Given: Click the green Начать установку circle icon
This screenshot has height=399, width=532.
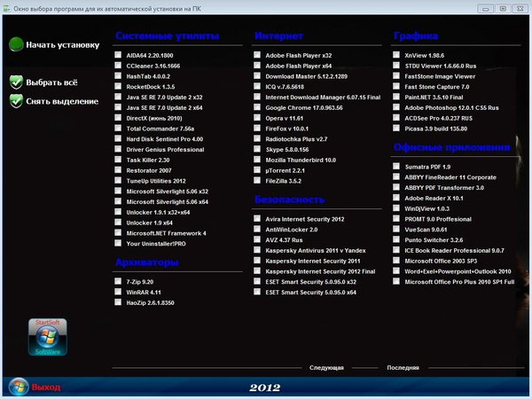Looking at the screenshot, I should click(16, 44).
